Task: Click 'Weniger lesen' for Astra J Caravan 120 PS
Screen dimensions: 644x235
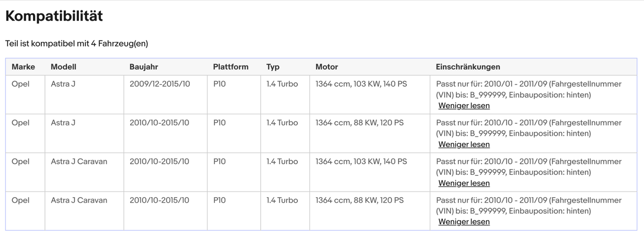Action: pos(464,222)
